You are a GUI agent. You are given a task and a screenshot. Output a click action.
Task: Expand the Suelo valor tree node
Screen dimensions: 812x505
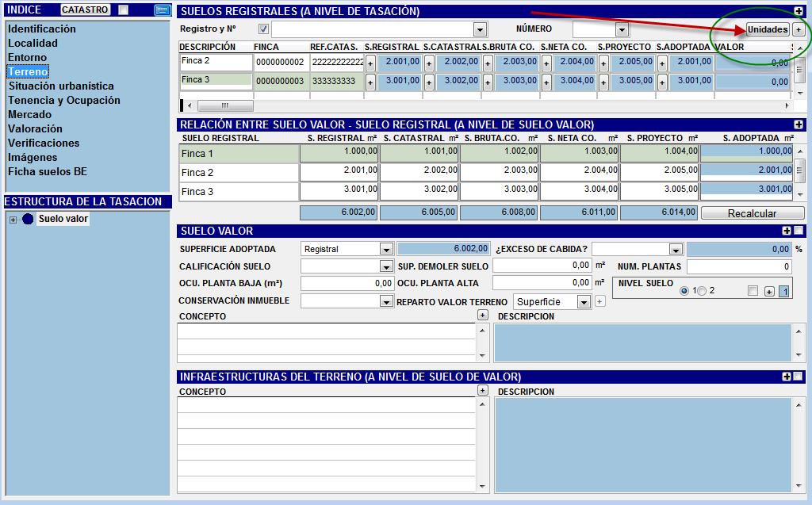[13, 220]
